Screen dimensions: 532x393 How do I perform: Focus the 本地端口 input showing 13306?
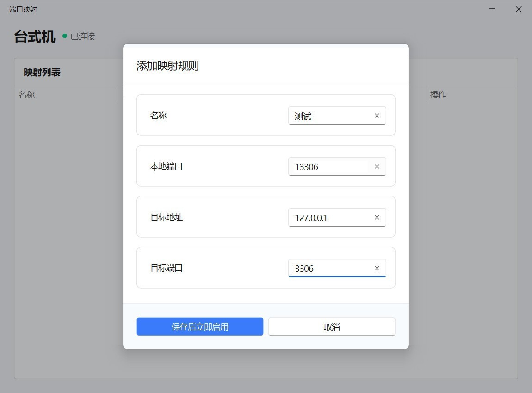pos(337,166)
